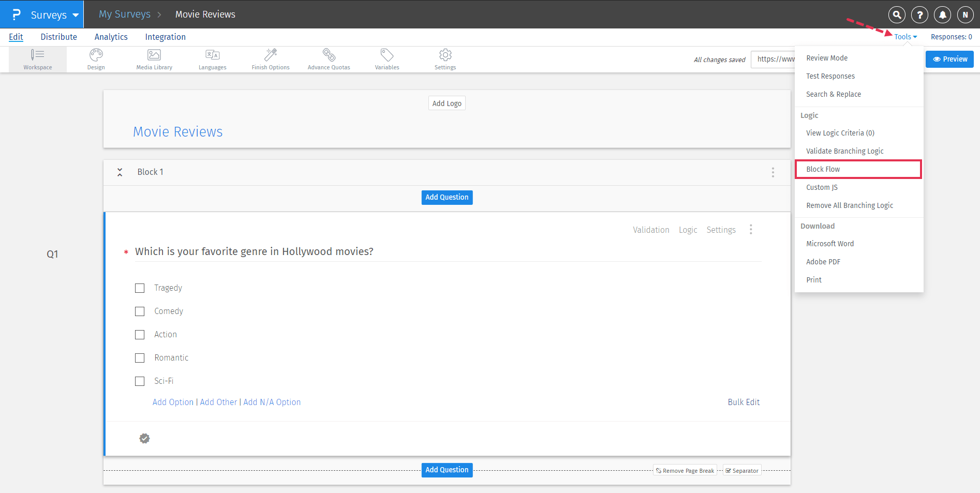Image resolution: width=980 pixels, height=493 pixels.
Task: Toggle the Romantic checkbox
Action: click(x=140, y=358)
